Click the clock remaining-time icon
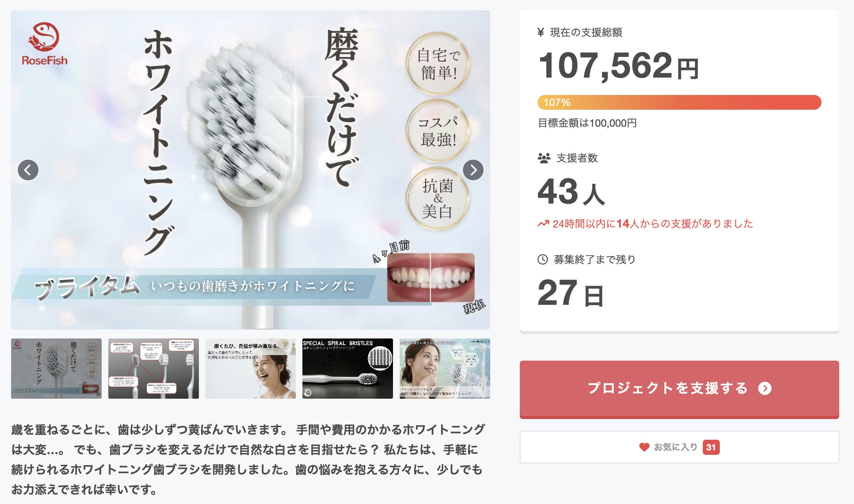Screen dimensions: 854x504 (542, 259)
